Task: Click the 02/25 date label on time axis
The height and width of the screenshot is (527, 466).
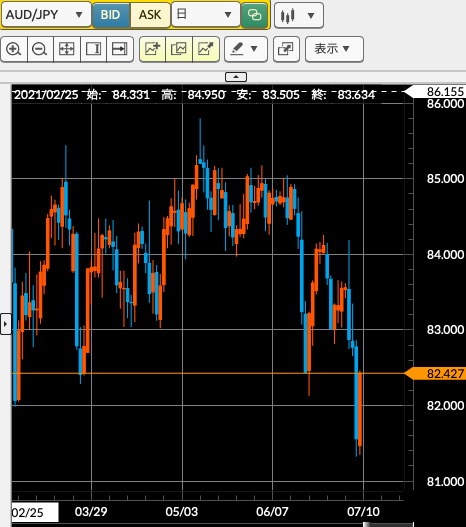Action: [x=35, y=513]
